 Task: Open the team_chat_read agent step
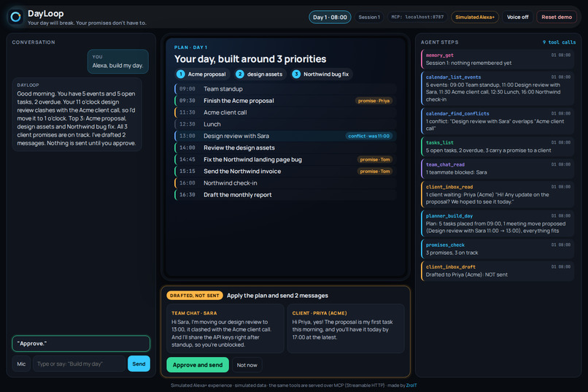pos(498,169)
